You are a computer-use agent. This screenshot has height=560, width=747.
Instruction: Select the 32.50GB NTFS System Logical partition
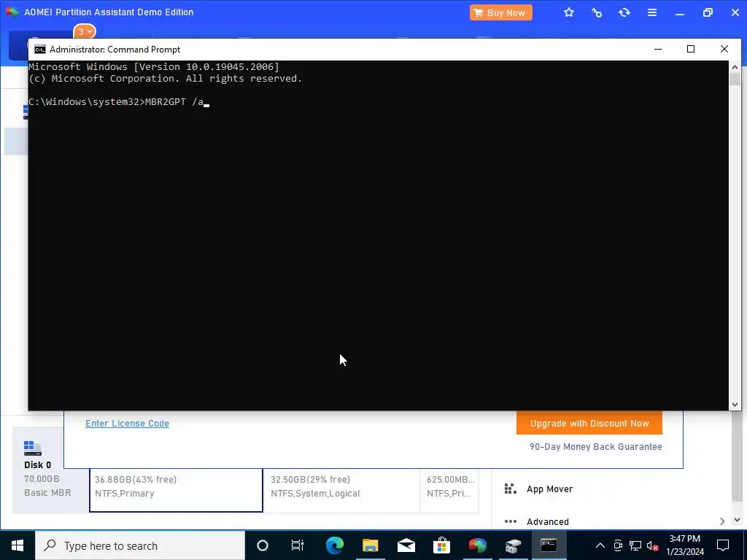[x=341, y=490]
